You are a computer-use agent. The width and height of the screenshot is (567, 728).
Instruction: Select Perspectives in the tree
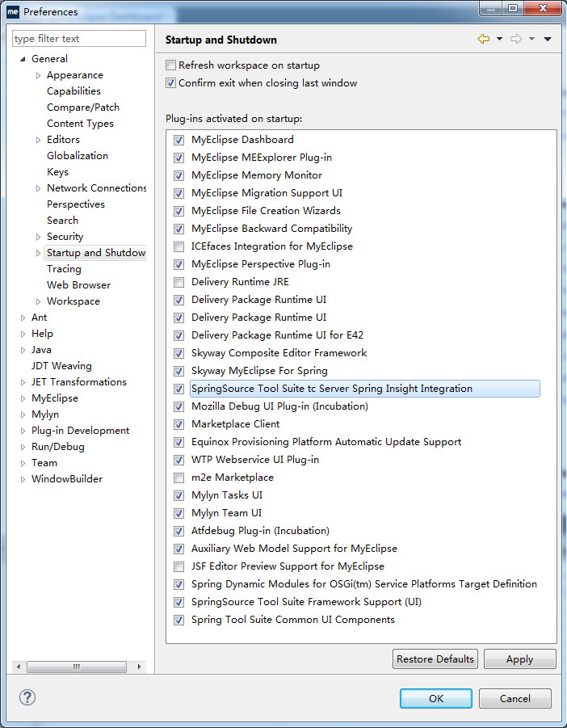[x=76, y=204]
